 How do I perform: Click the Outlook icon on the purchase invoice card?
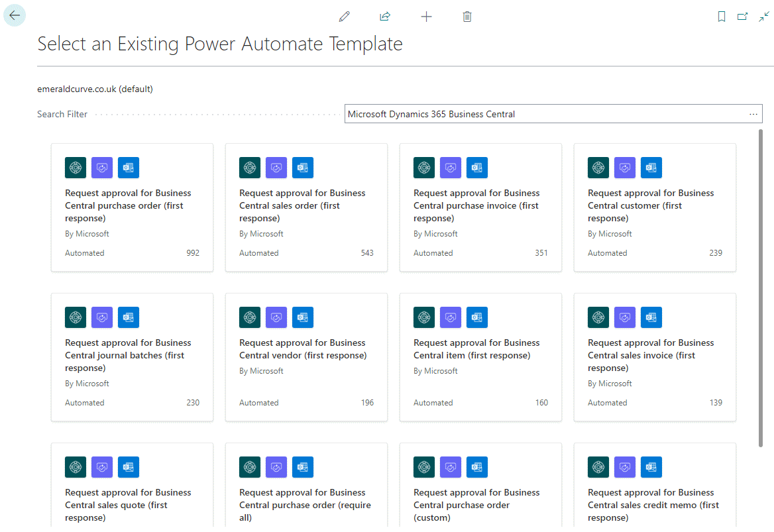[x=476, y=168]
